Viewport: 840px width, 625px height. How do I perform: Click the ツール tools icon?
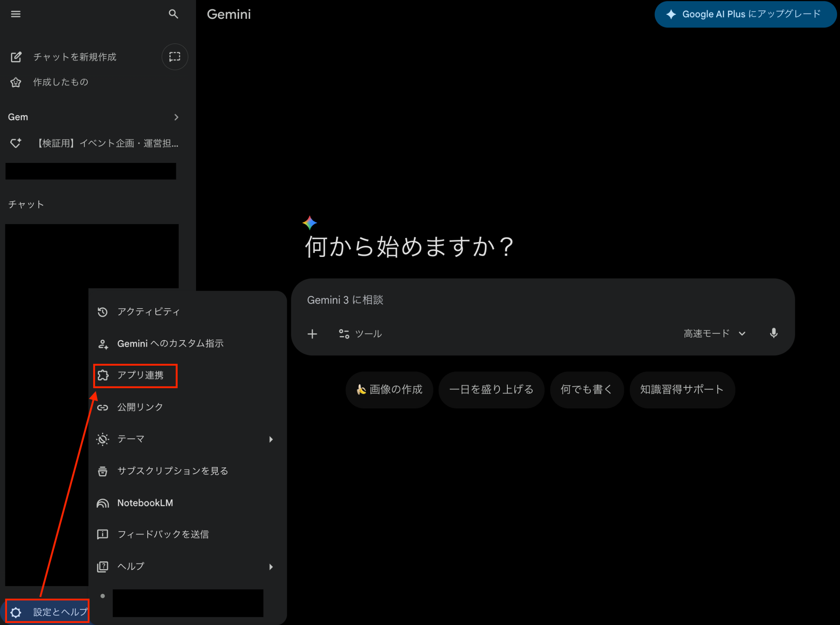(344, 334)
